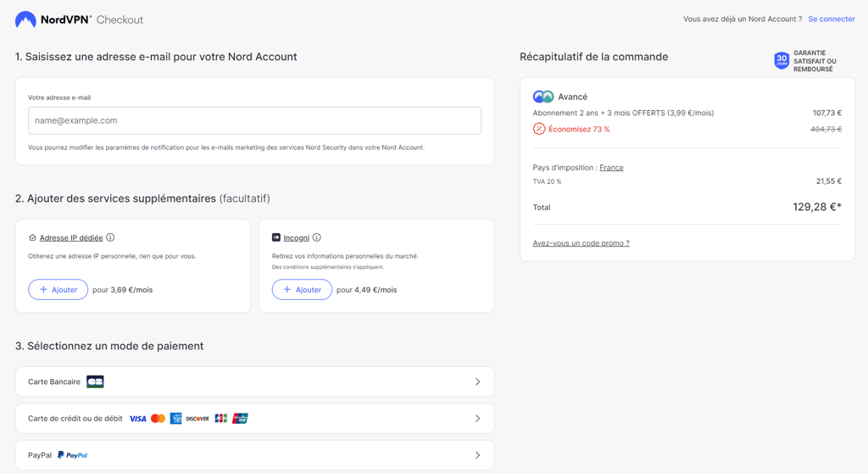The image size is (868, 473).
Task: Click the TVA 20 % label
Action: click(547, 181)
